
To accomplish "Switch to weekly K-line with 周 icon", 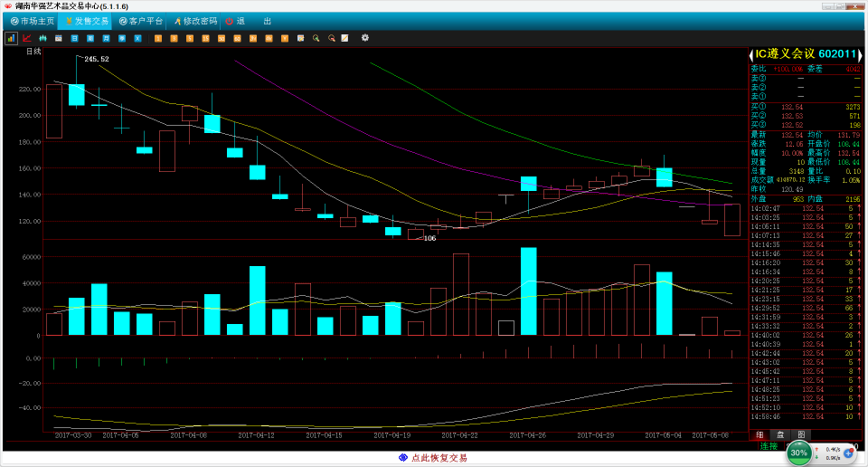I will [90, 38].
